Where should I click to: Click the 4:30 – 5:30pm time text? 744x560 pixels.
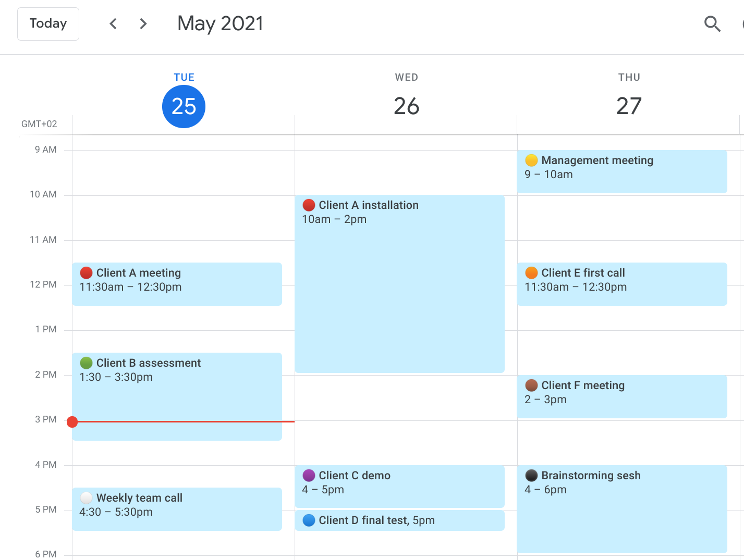116,512
